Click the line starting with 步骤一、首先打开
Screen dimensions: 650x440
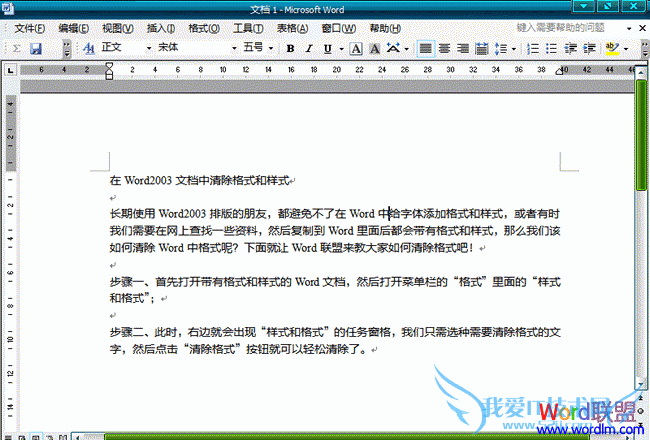click(335, 282)
